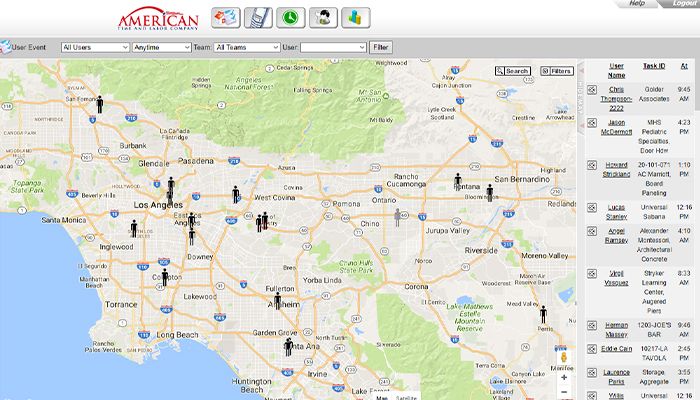Sort by the At column header
The height and width of the screenshot is (400, 700).
coord(684,66)
